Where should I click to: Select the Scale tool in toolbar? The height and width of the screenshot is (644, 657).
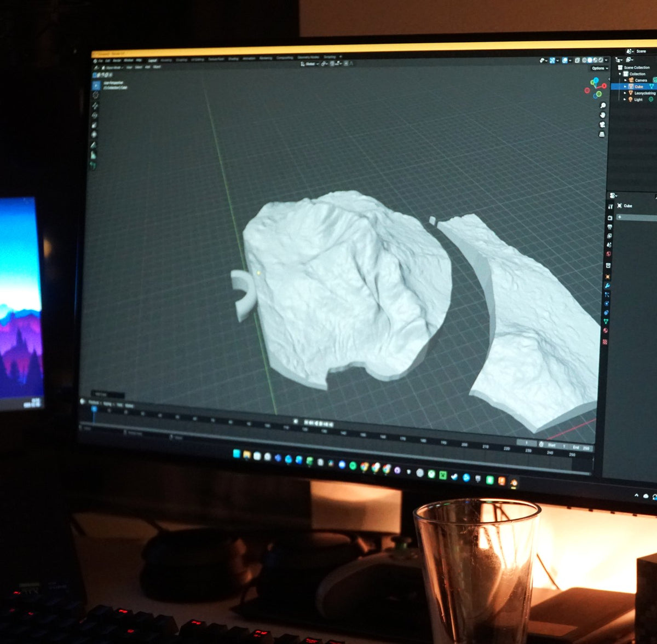coord(94,125)
